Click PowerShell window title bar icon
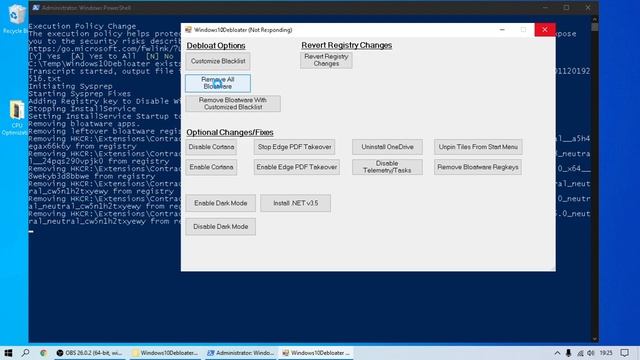 [x=36, y=8]
